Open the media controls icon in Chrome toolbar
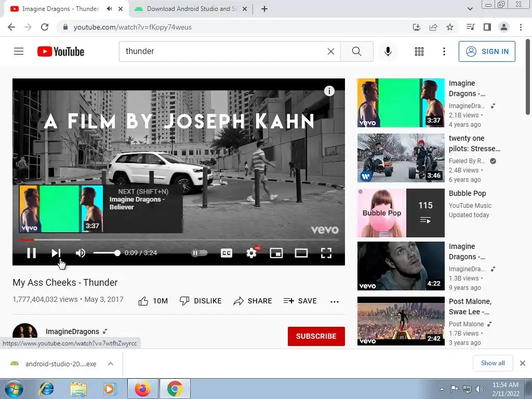Image resolution: width=532 pixels, height=399 pixels. click(470, 27)
